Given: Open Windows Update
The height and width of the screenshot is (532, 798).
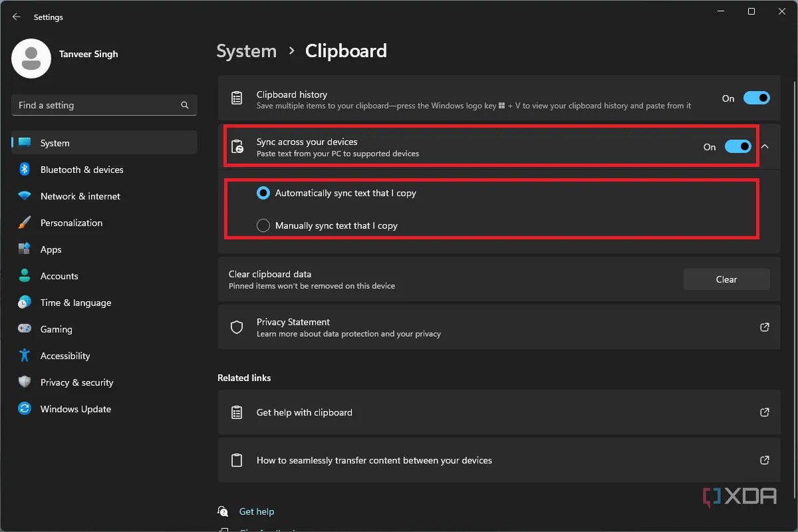Looking at the screenshot, I should 75,409.
